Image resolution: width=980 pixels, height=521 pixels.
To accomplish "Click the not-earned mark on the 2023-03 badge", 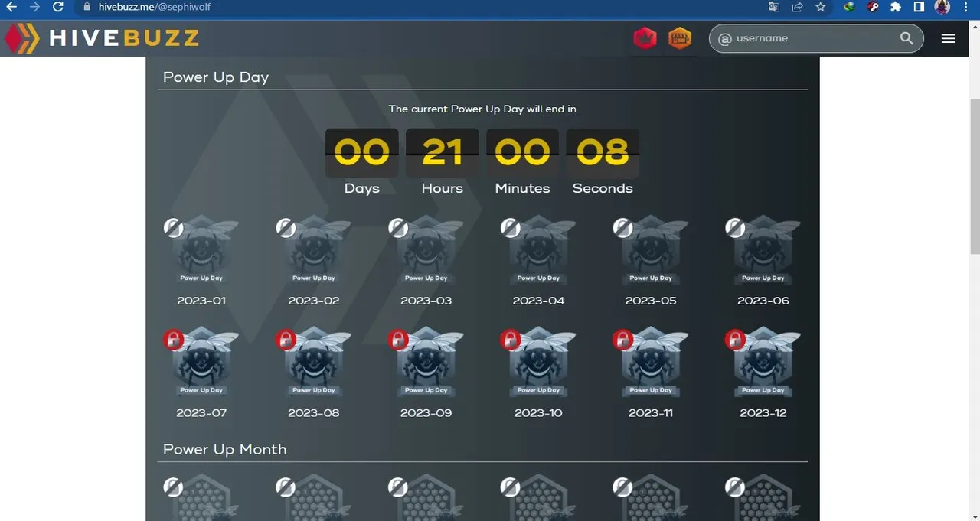I will 398,227.
